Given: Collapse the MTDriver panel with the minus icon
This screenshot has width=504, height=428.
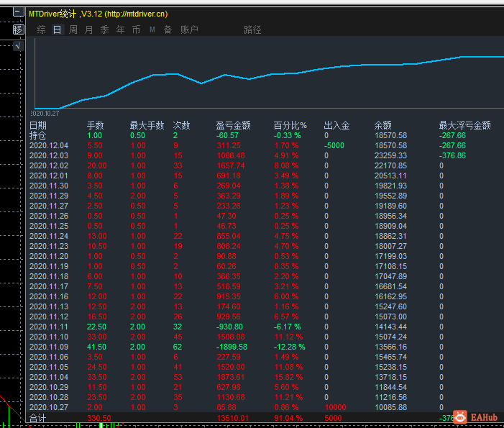Looking at the screenshot, I should click(x=18, y=12).
